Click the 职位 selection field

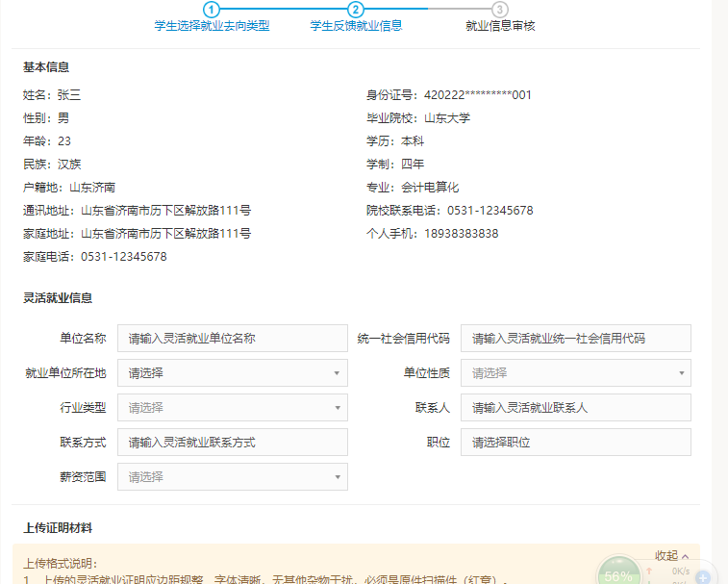click(575, 443)
